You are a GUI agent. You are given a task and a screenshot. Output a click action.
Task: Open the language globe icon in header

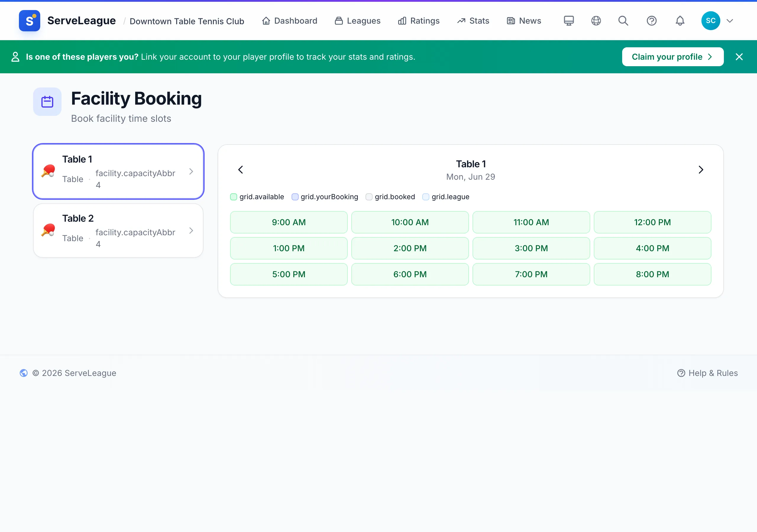pyautogui.click(x=596, y=21)
